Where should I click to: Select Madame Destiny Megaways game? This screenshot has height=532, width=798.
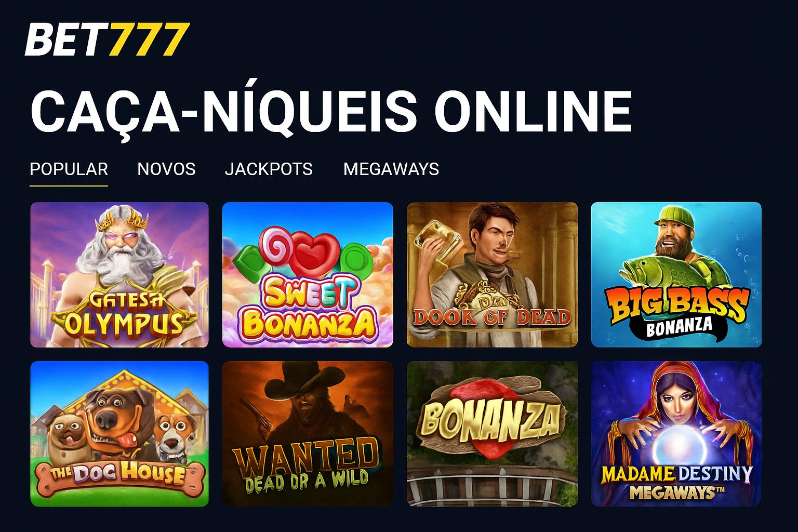pos(676,434)
